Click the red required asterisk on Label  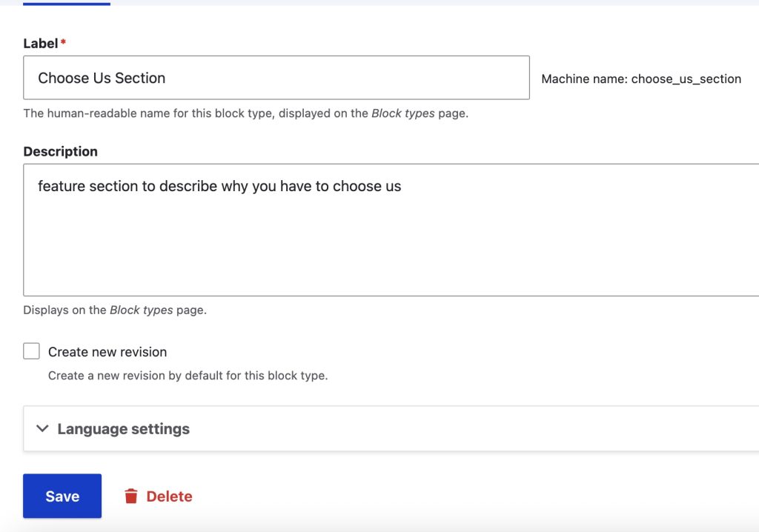click(x=63, y=44)
